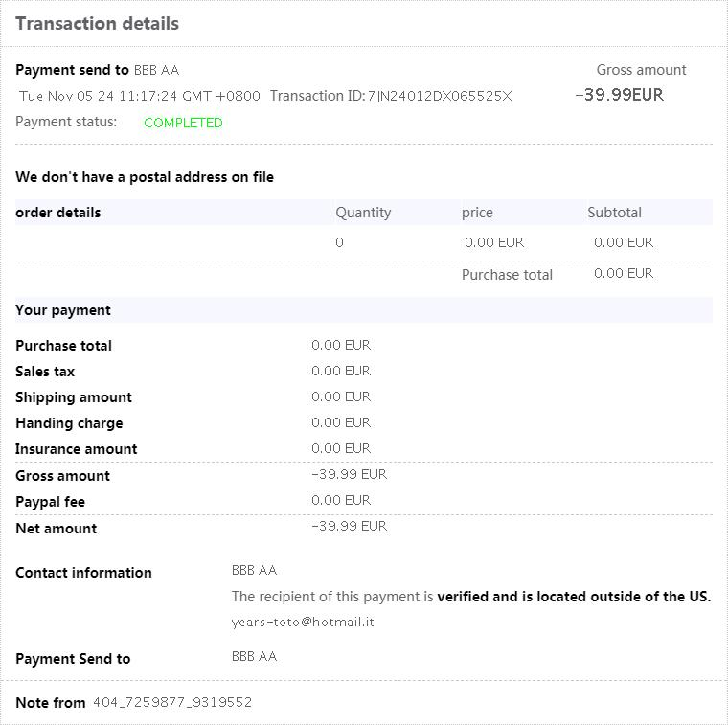Click the verified recipient location statement
The width and height of the screenshot is (728, 725).
(471, 597)
